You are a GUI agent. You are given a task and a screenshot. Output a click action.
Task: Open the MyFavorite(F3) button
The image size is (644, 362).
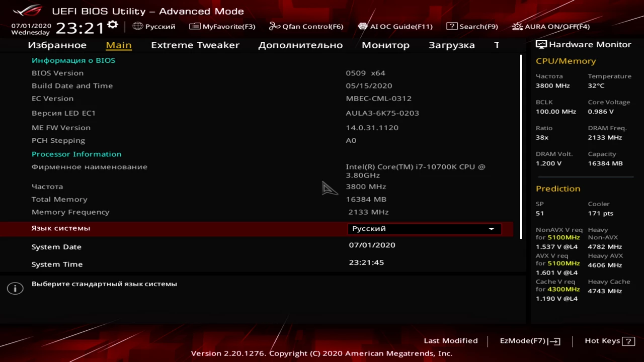point(222,26)
